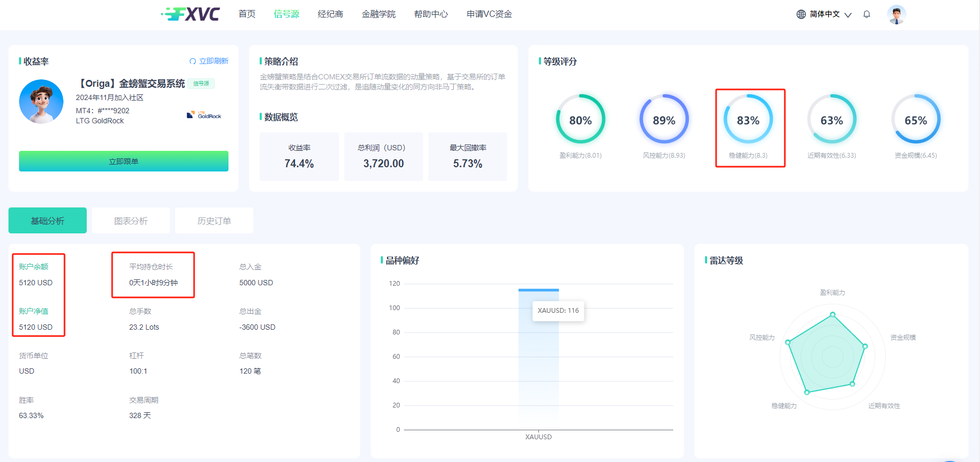The image size is (980, 462).
Task: Click the 立即刷新 refresh link
Action: click(214, 61)
